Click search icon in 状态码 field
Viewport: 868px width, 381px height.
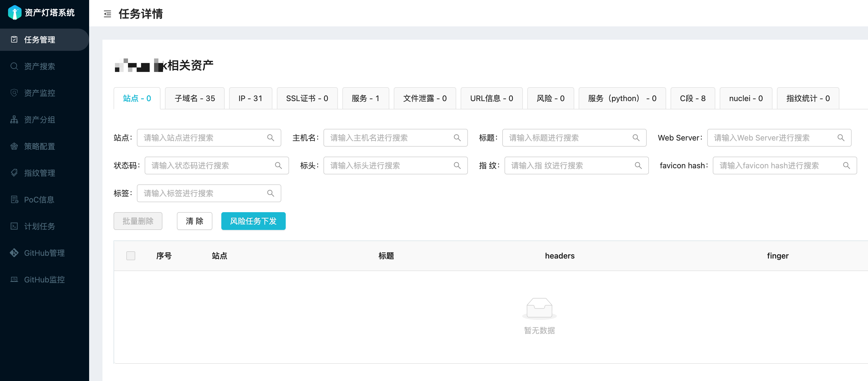point(278,166)
